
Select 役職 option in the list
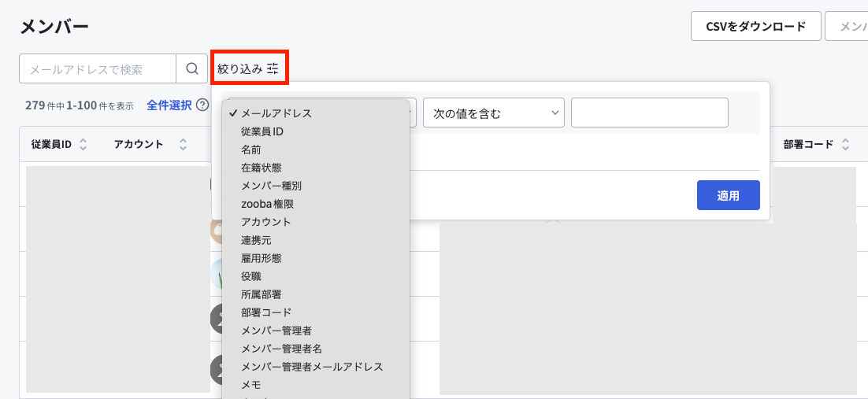[x=316, y=275]
